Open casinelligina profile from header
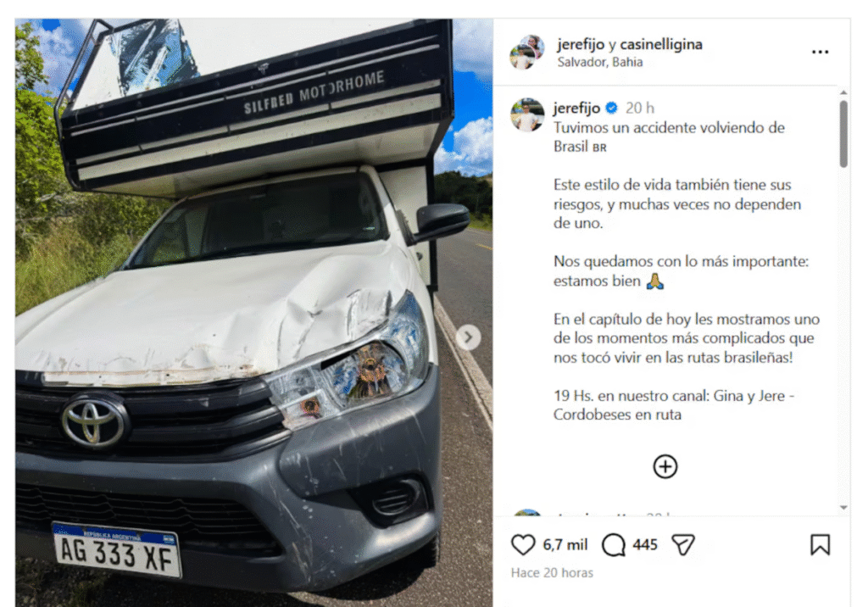Image resolution: width=868 pixels, height=607 pixels. point(661,44)
